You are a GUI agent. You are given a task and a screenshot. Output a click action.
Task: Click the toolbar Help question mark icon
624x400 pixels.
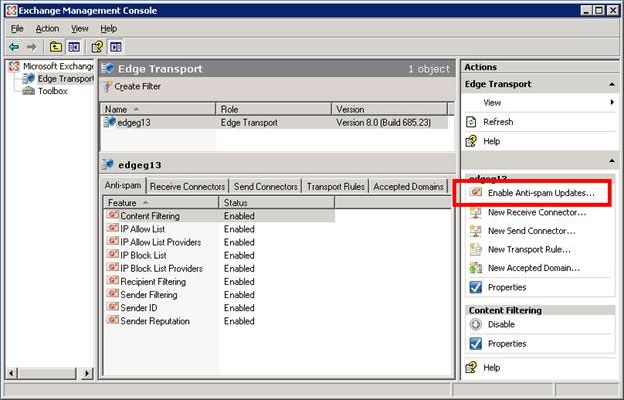click(x=97, y=47)
